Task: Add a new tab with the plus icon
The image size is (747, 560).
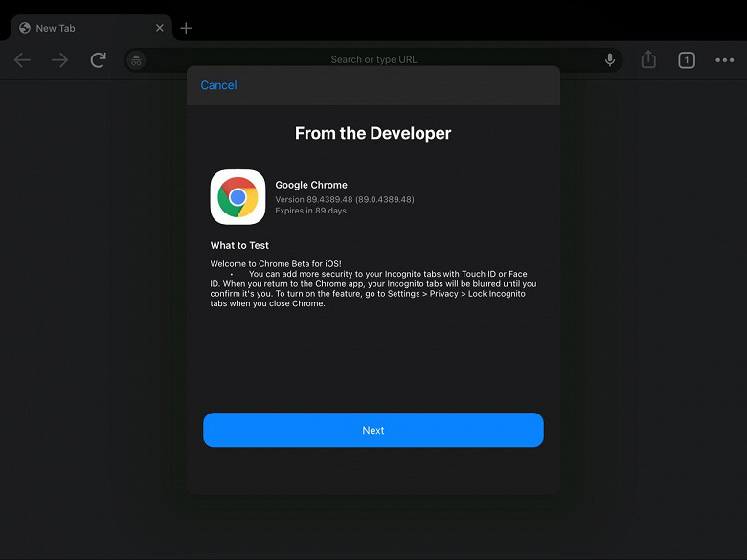Action: click(186, 28)
